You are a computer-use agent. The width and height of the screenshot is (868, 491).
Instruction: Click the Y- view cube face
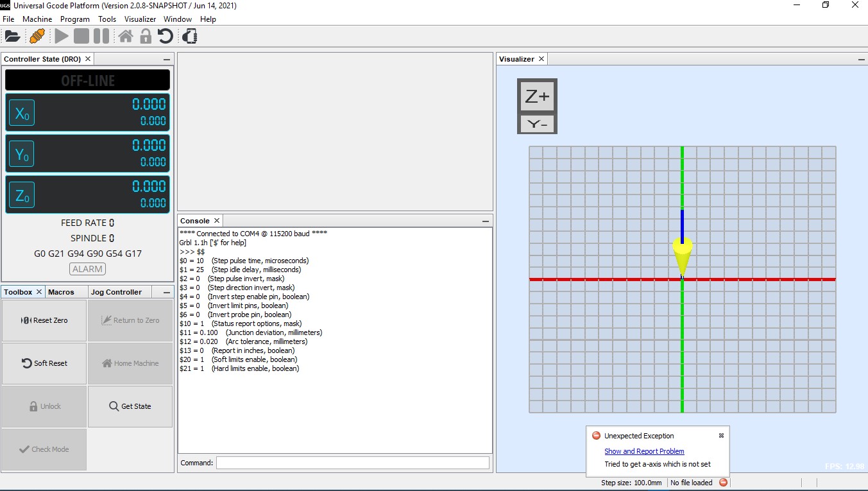tap(538, 125)
